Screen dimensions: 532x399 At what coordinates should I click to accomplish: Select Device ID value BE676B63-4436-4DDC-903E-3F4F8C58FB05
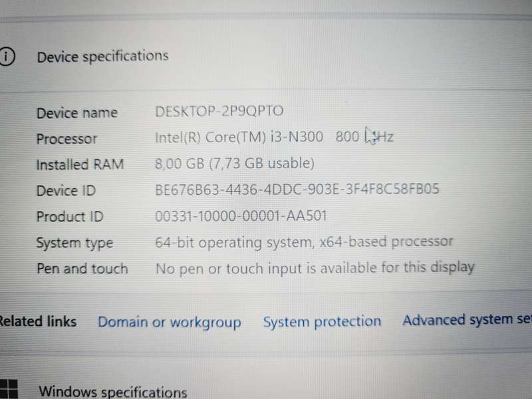(x=297, y=190)
